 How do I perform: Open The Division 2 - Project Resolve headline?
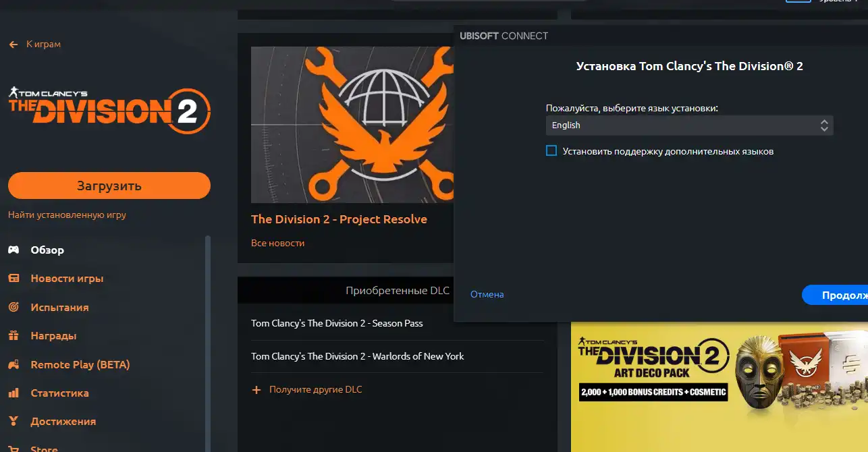click(x=339, y=219)
